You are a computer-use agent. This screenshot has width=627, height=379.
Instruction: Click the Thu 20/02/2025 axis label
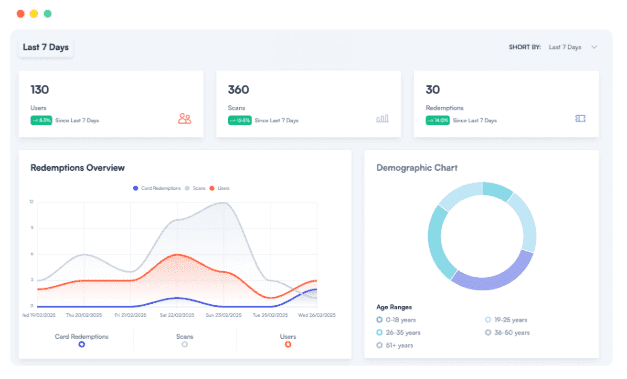(84, 315)
